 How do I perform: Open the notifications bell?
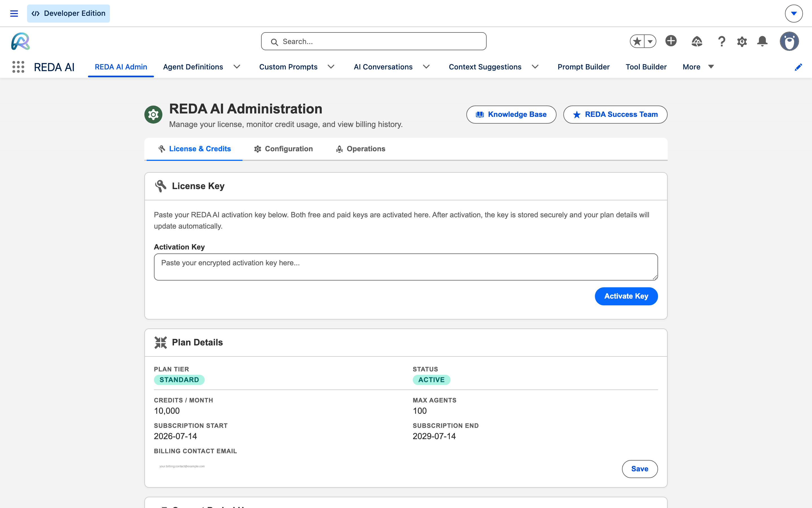click(762, 41)
